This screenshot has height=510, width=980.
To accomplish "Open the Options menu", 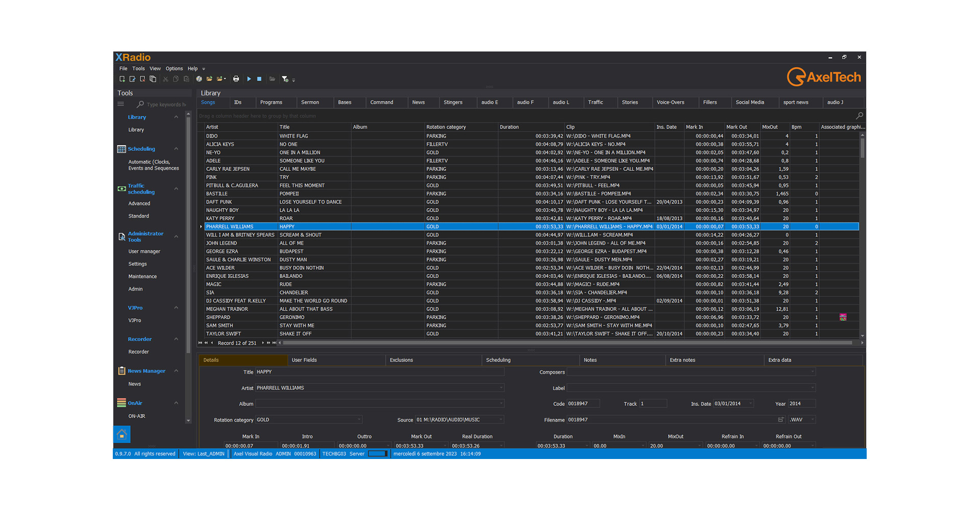I will tap(174, 68).
